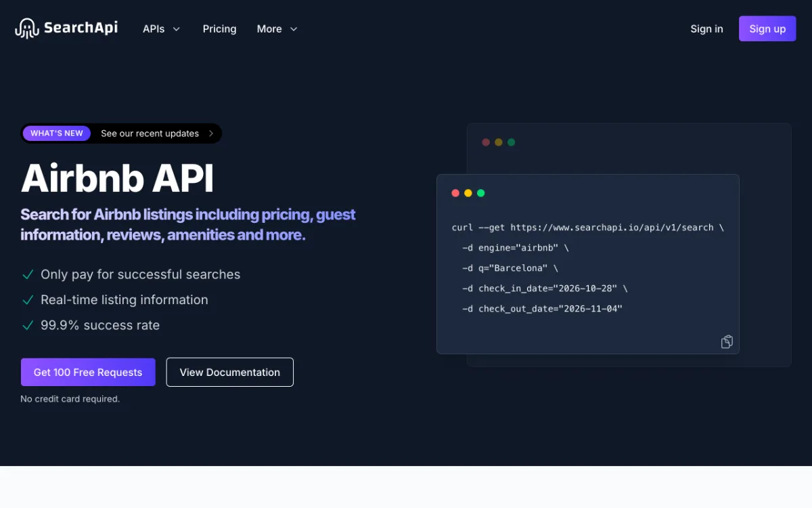812x508 pixels.
Task: Click the check_out_date code line
Action: point(542,309)
